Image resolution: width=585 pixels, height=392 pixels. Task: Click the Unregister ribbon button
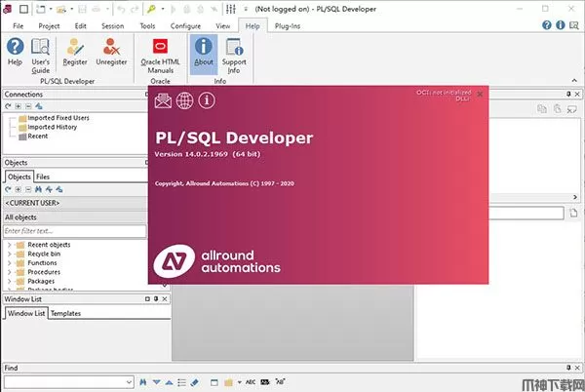[111, 52]
